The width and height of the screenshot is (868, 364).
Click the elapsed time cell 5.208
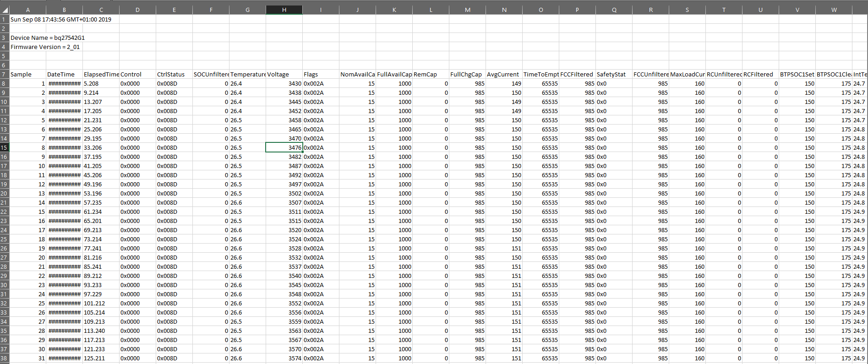pos(101,83)
